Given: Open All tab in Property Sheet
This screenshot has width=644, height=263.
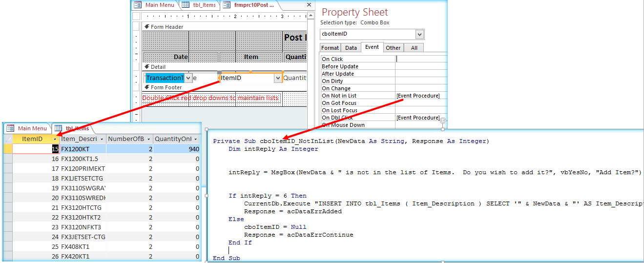Looking at the screenshot, I should (x=414, y=47).
